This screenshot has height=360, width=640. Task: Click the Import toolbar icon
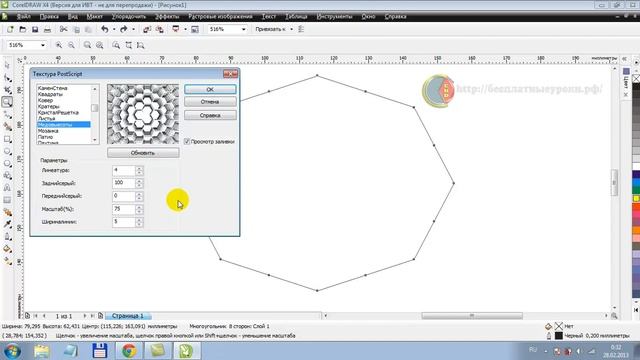147,29
